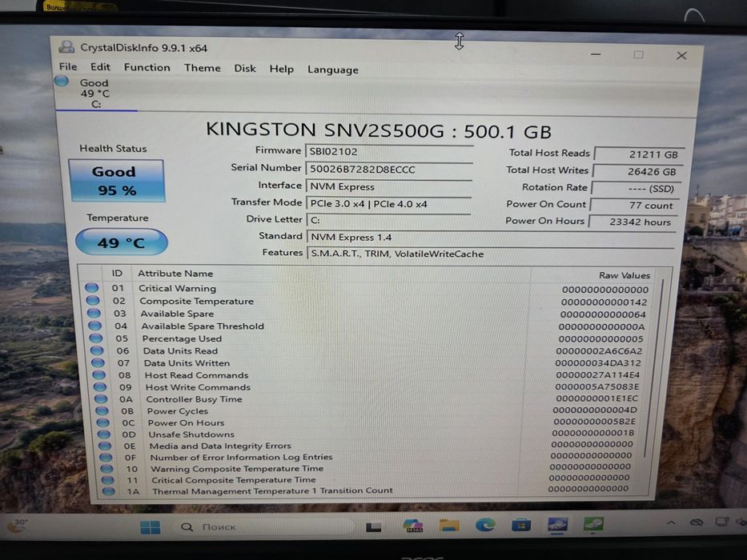The height and width of the screenshot is (560, 747).
Task: Click the Rotation Rate value (SSD)
Action: coord(637,189)
